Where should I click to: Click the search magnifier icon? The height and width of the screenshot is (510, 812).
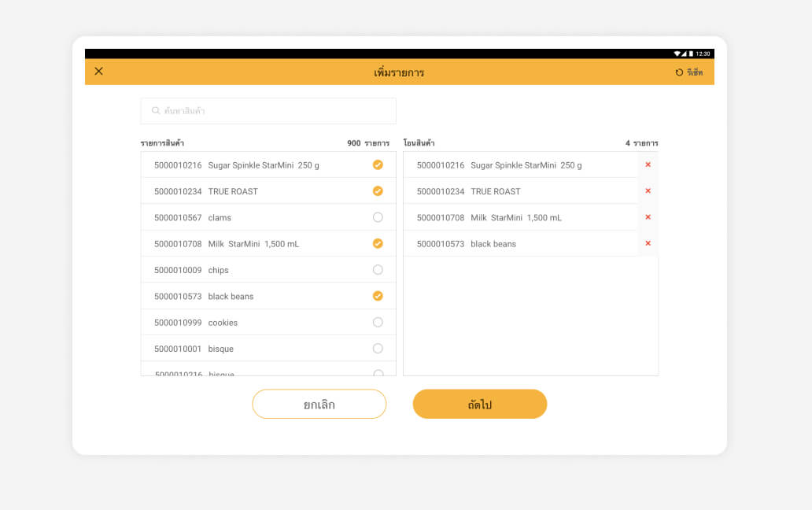[156, 111]
